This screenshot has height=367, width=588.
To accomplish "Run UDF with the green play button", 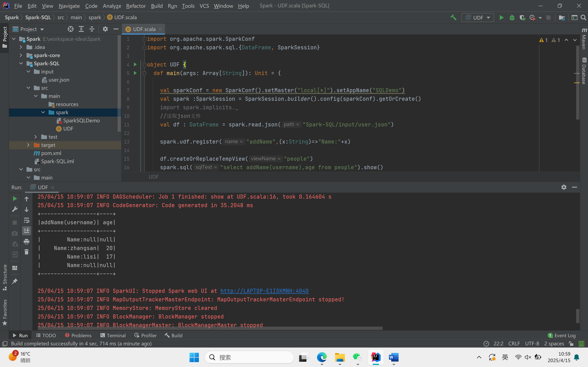I will (x=501, y=18).
